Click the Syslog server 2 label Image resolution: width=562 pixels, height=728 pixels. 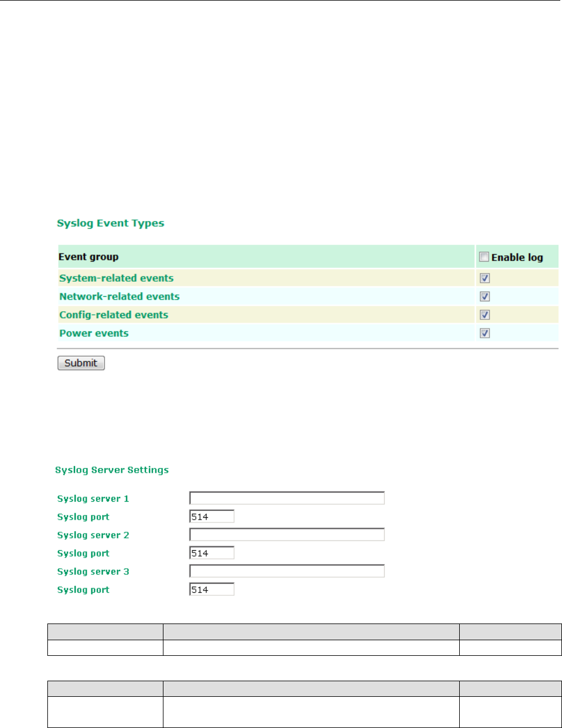(93, 535)
